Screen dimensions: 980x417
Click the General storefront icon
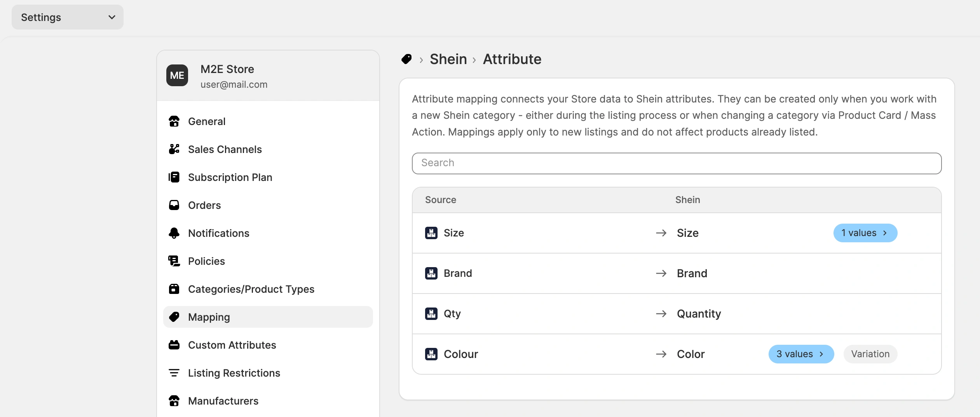tap(174, 122)
